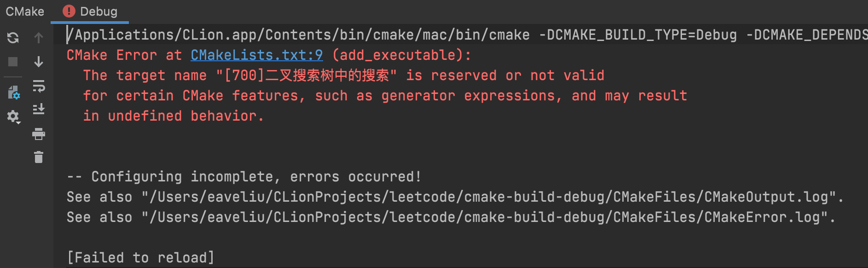Click the "Configuring incomplete, errors occurred!" line

tap(244, 177)
